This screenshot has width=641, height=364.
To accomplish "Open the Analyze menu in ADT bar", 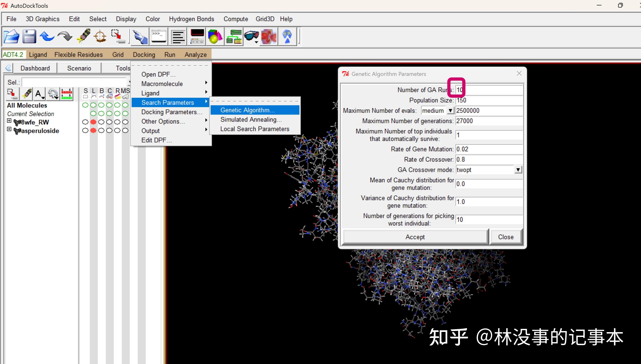I will (195, 54).
